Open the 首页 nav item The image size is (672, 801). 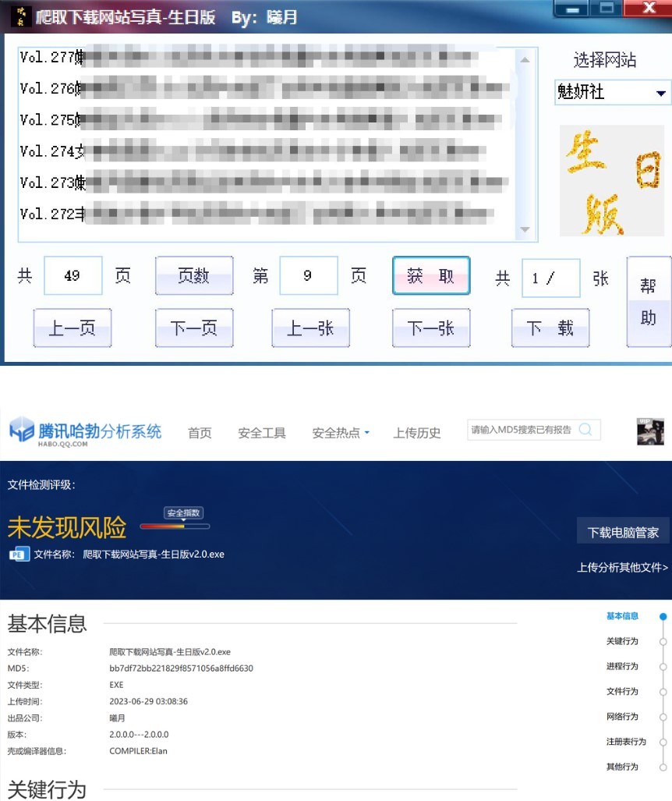200,433
